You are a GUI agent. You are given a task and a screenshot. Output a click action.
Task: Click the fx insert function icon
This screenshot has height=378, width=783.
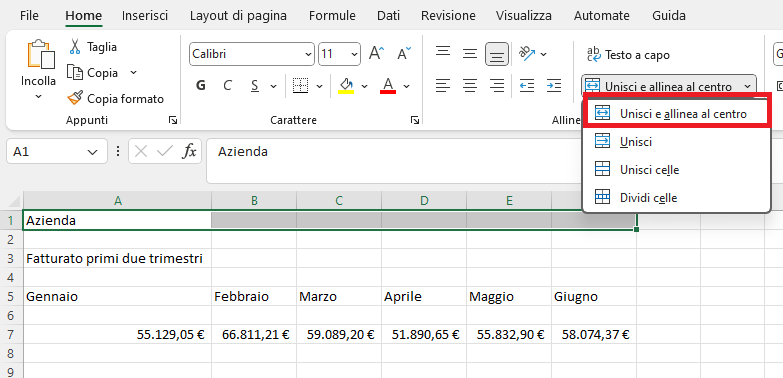point(189,151)
